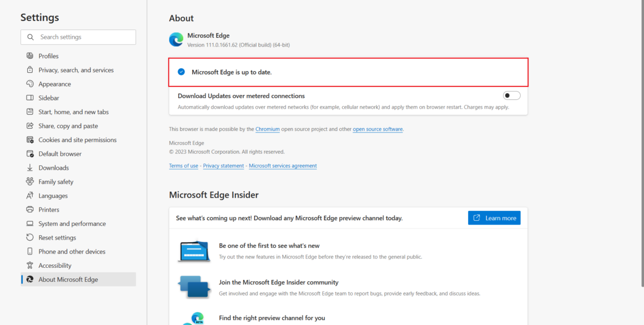Image resolution: width=644 pixels, height=325 pixels.
Task: Open the Terms of use page
Action: (183, 165)
